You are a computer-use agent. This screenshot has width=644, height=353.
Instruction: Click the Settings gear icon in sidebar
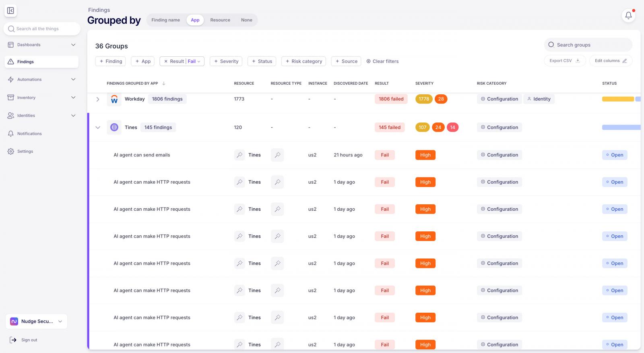pyautogui.click(x=11, y=152)
